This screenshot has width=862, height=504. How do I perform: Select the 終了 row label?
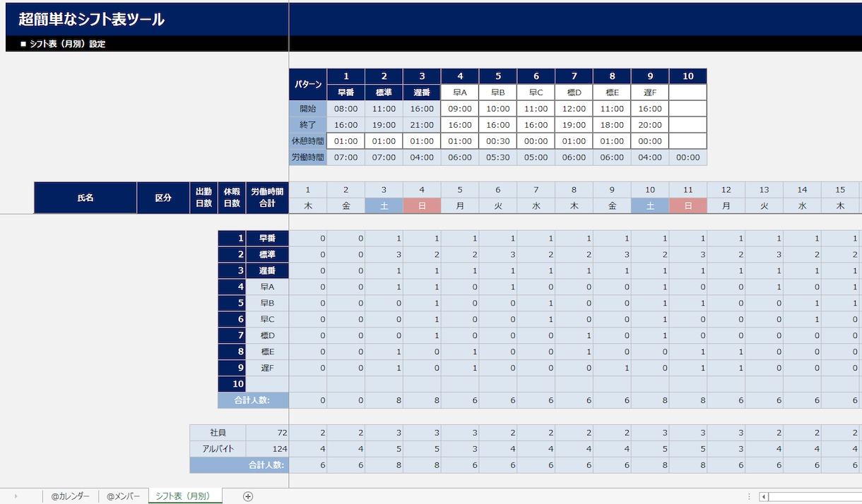coord(308,125)
